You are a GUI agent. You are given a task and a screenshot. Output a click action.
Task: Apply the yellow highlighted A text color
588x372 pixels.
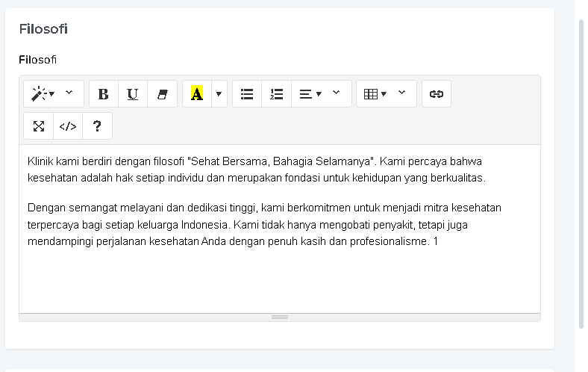[197, 94]
